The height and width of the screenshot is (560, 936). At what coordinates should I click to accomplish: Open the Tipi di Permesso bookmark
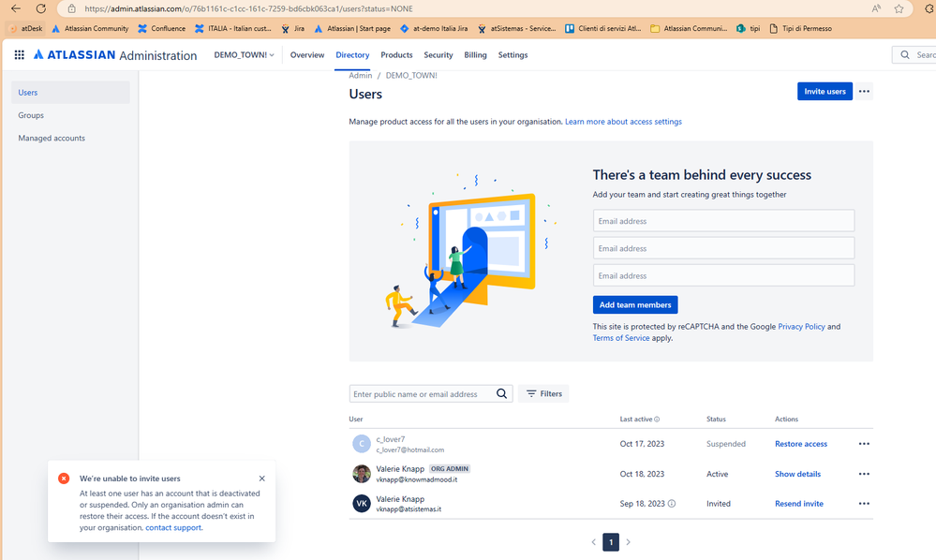800,29
